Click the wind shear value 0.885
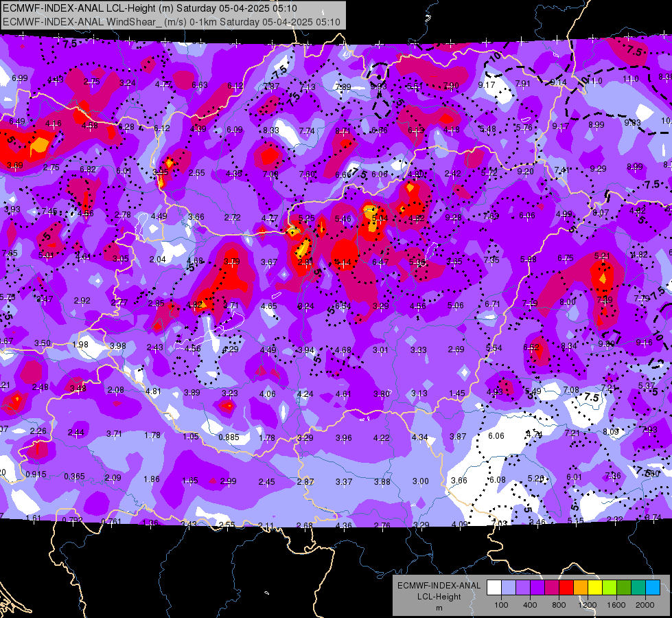672x618 pixels. click(229, 437)
